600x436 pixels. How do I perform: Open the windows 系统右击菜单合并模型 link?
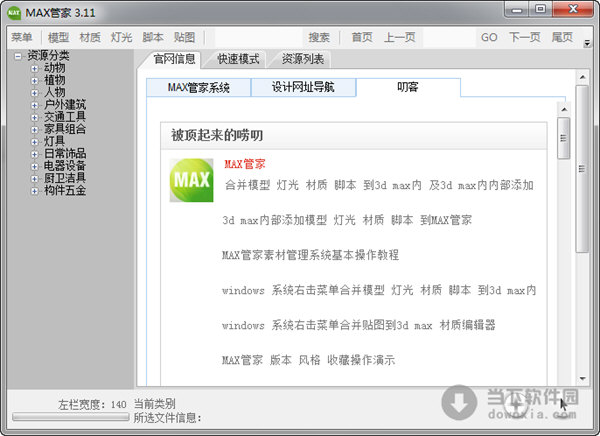click(379, 290)
